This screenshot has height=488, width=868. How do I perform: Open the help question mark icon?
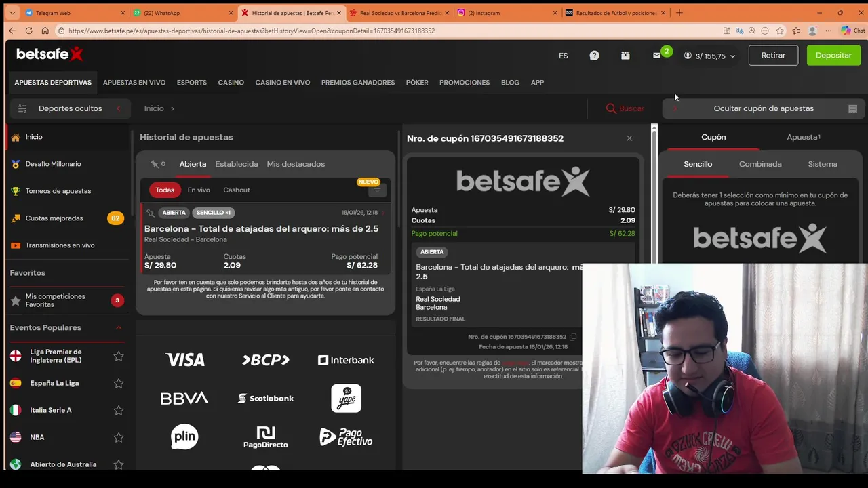tap(594, 56)
